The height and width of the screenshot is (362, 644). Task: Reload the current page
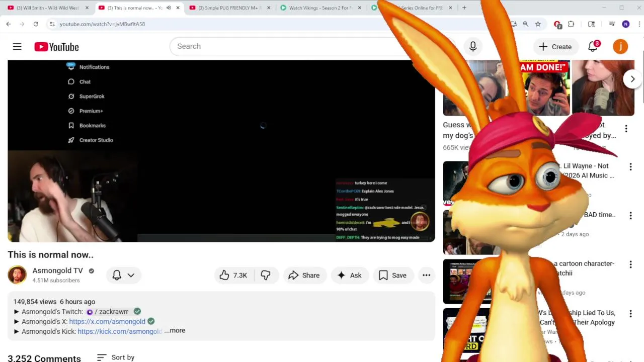[36, 24]
